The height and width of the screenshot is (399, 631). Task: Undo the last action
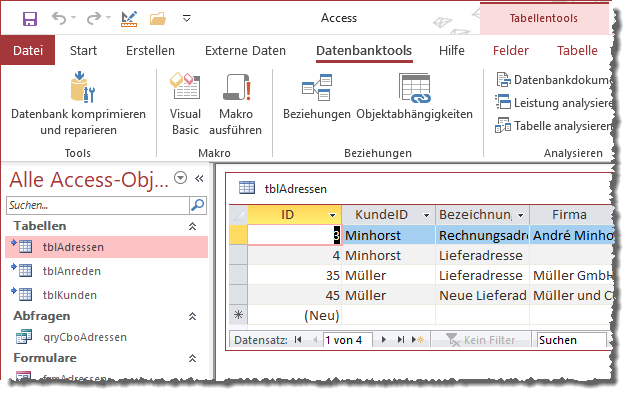pyautogui.click(x=59, y=18)
